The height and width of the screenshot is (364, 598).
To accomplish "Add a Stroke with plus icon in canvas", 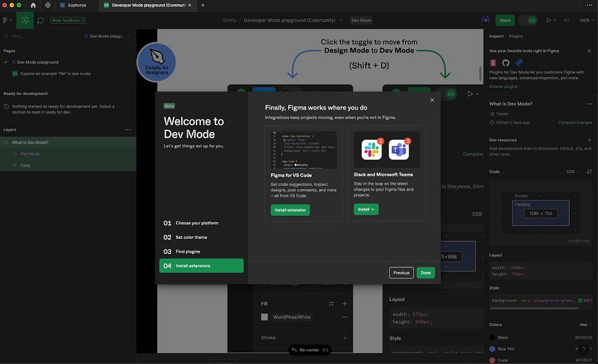I will click(x=345, y=337).
